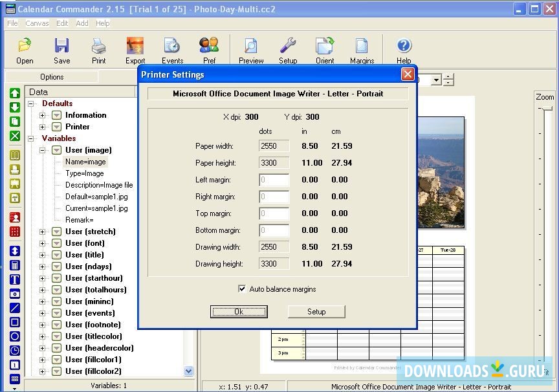
Task: Open the Add menu
Action: (82, 23)
